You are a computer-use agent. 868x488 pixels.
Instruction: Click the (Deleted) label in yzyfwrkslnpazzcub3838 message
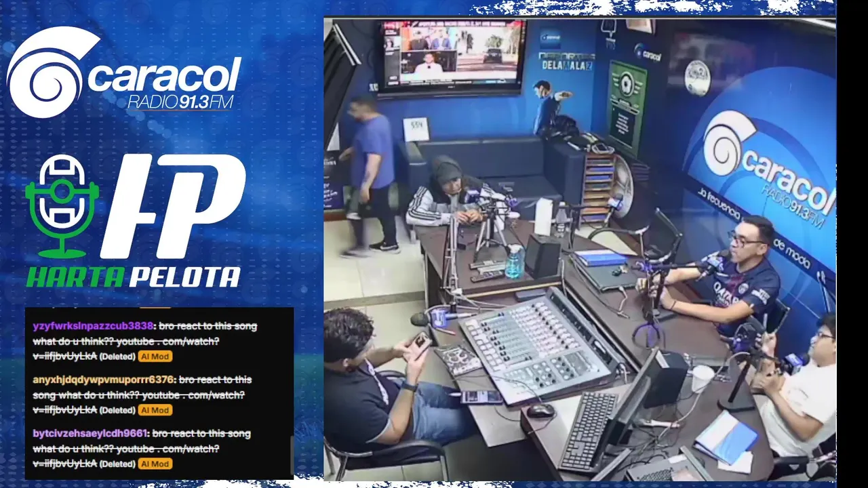click(x=117, y=357)
